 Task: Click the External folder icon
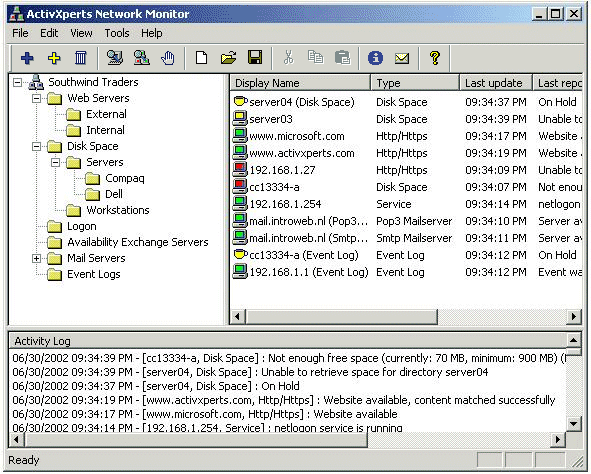click(73, 115)
